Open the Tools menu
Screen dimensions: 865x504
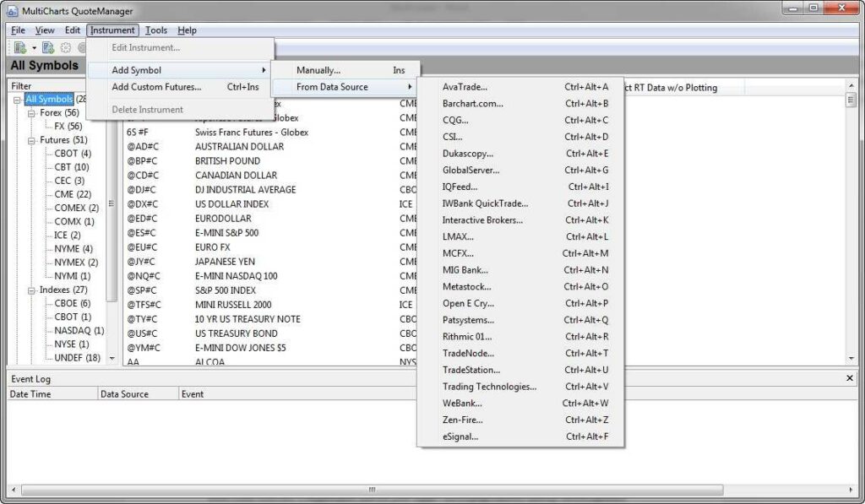pos(156,30)
